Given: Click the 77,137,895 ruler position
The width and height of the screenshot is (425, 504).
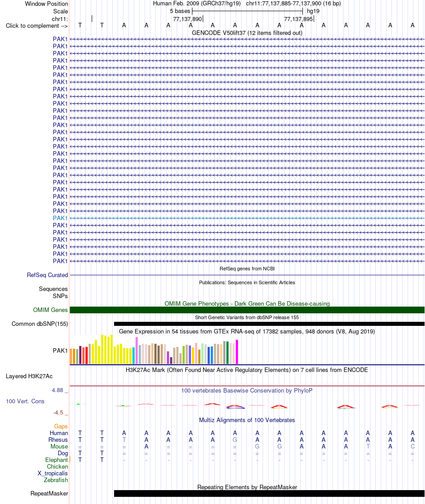Looking at the screenshot, I should pos(298,19).
